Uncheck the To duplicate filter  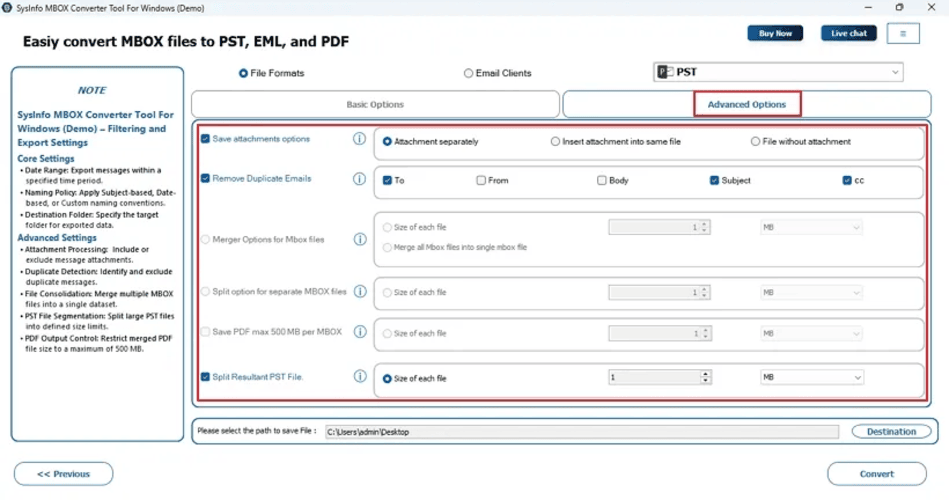point(387,180)
